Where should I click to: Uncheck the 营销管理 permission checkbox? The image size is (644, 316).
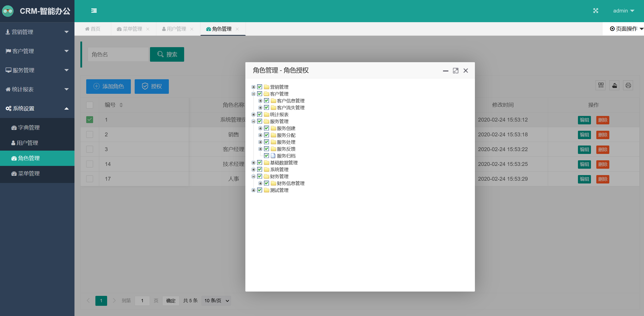point(260,87)
